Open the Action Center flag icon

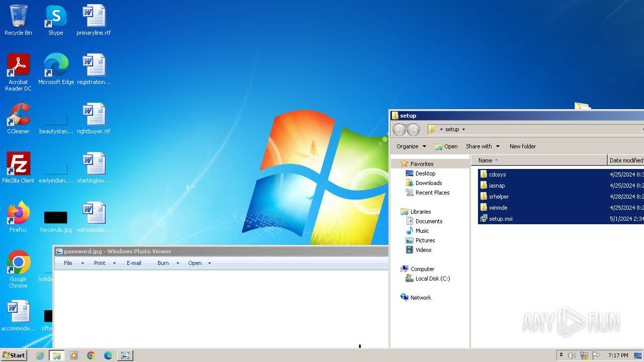pyautogui.click(x=596, y=355)
